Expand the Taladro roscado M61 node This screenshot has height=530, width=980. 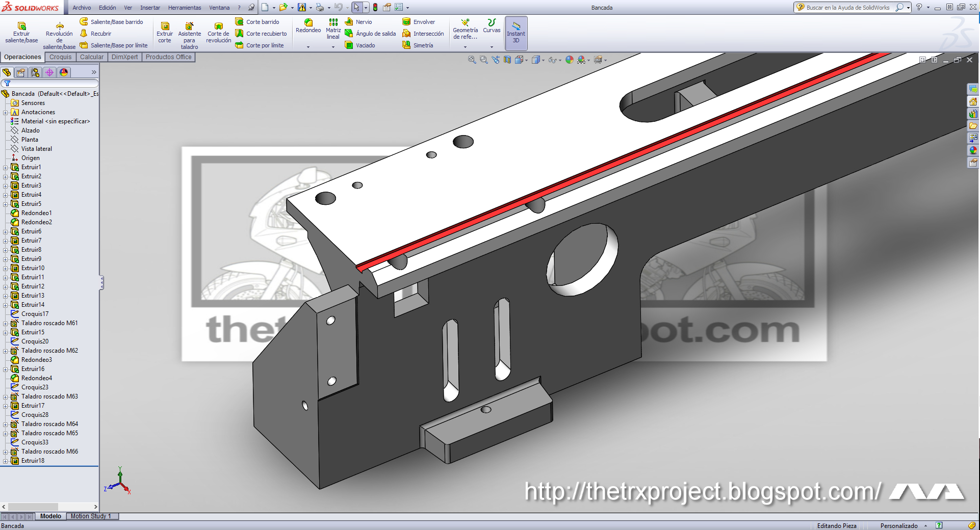click(x=6, y=323)
